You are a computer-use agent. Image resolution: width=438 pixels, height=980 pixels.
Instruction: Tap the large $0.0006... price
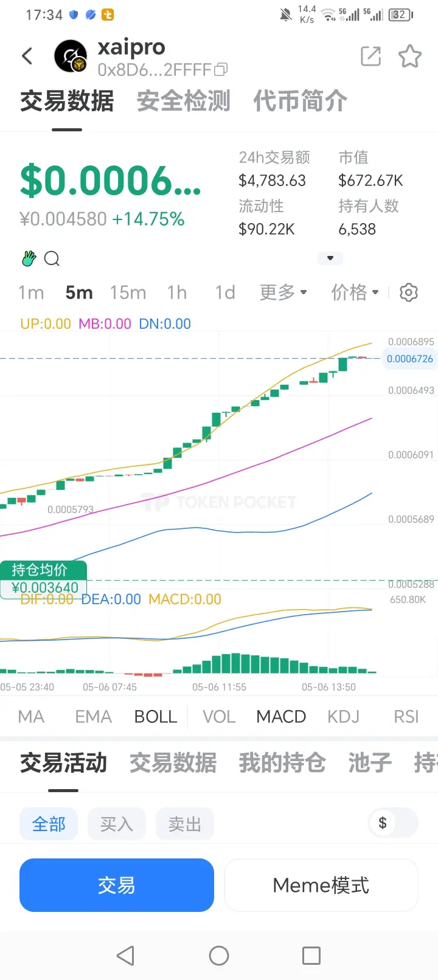tap(110, 181)
